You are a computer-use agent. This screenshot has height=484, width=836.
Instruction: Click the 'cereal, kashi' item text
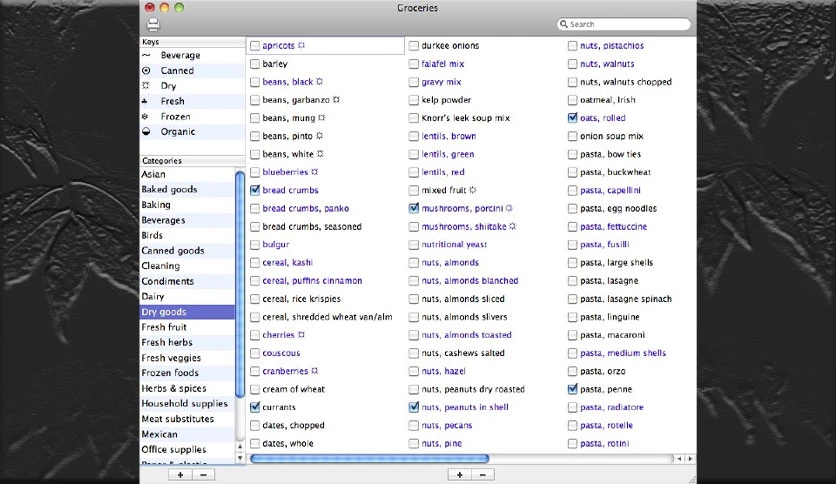click(287, 262)
